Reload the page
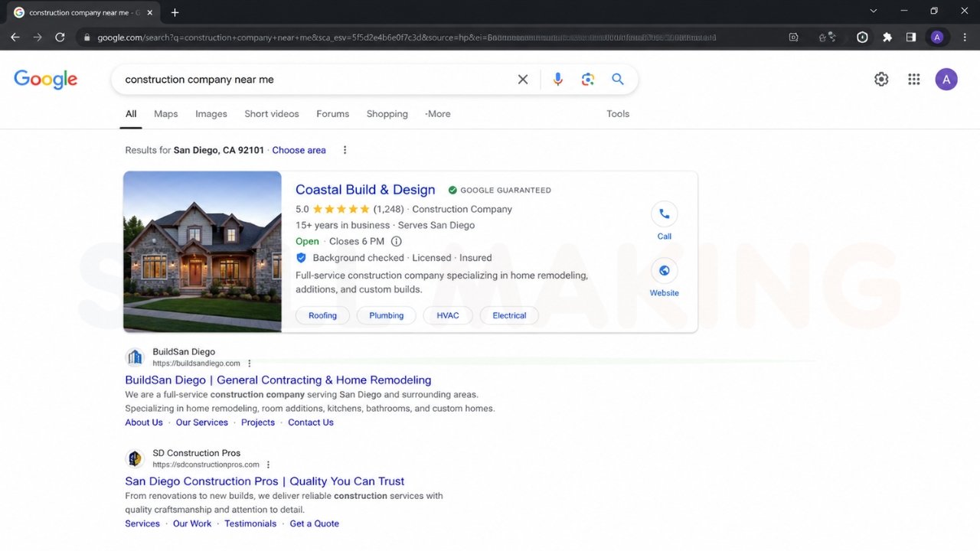This screenshot has width=980, height=551. coord(60,37)
